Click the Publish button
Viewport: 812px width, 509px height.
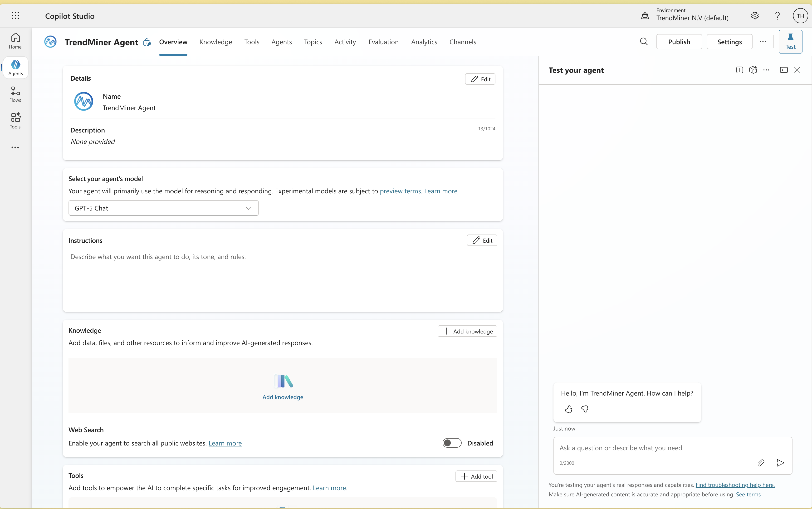679,42
